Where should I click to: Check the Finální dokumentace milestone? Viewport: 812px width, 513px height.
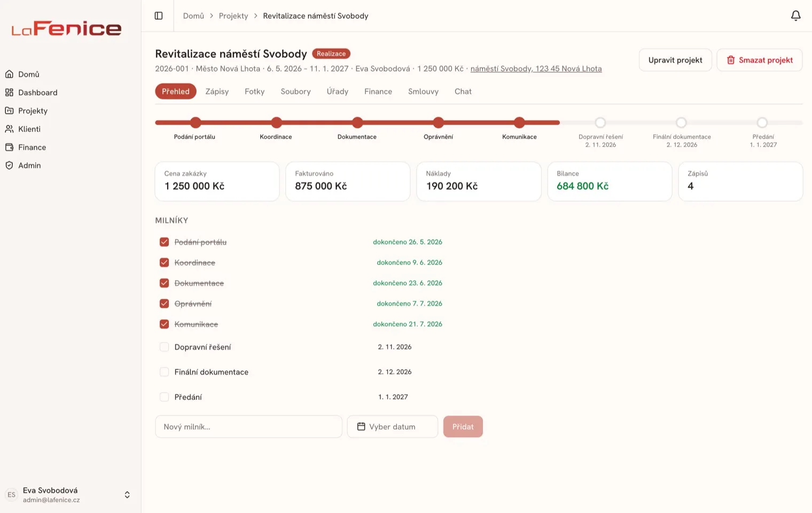tap(164, 372)
